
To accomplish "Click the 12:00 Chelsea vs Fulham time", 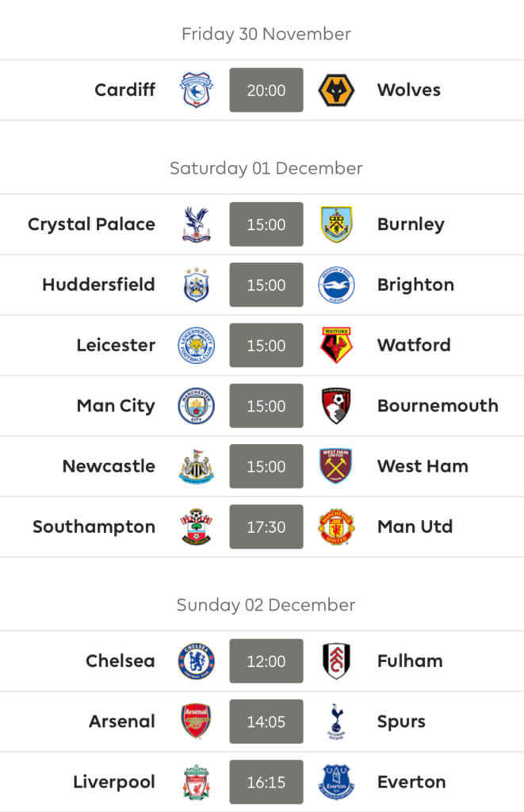I will [x=266, y=661].
